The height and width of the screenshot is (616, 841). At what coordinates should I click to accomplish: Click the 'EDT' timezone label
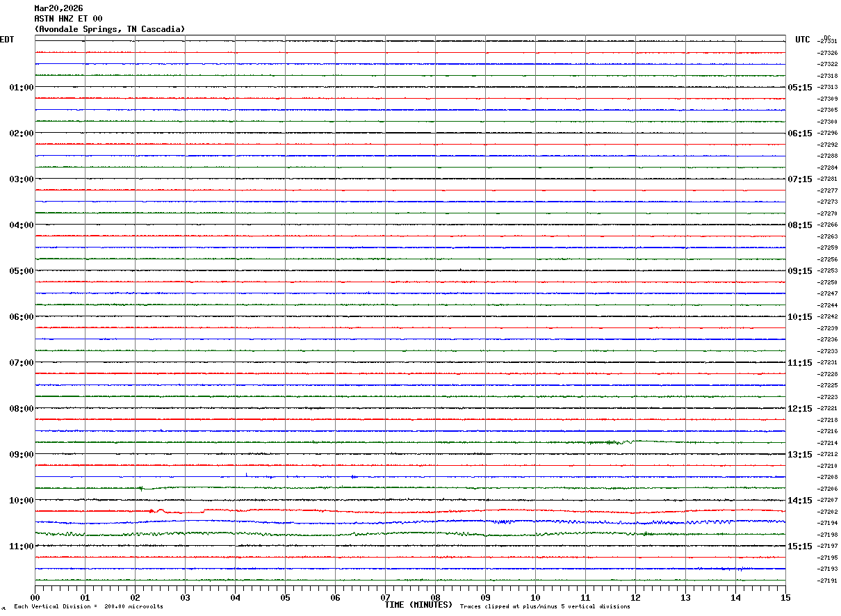pyautogui.click(x=7, y=40)
